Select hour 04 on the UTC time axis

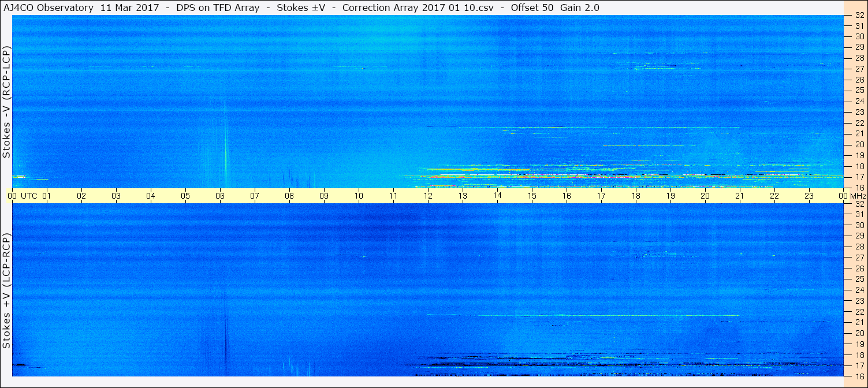pyautogui.click(x=151, y=196)
